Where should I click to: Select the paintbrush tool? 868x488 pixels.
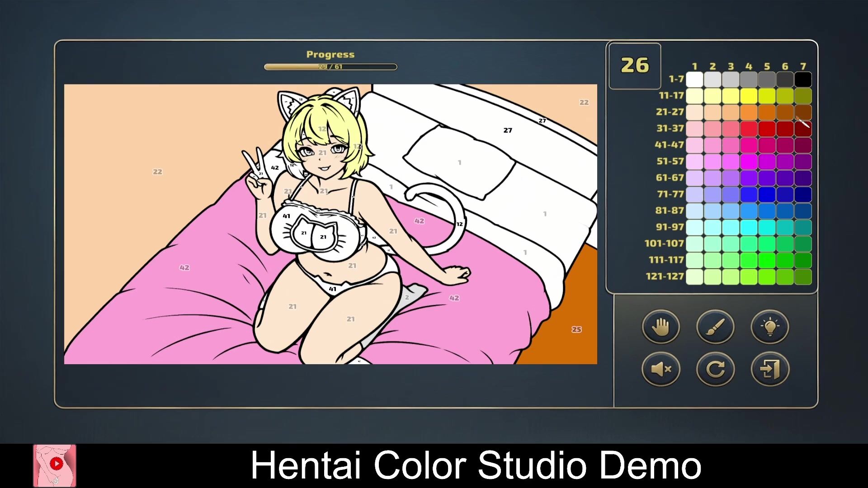715,327
